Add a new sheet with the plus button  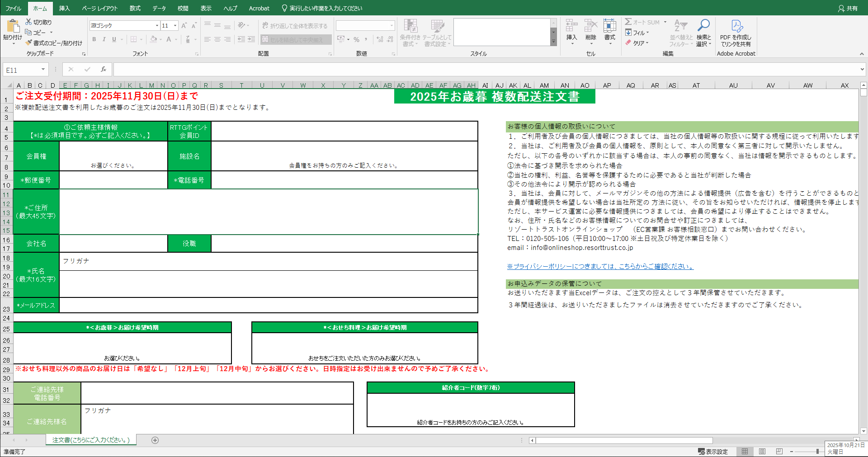click(155, 440)
